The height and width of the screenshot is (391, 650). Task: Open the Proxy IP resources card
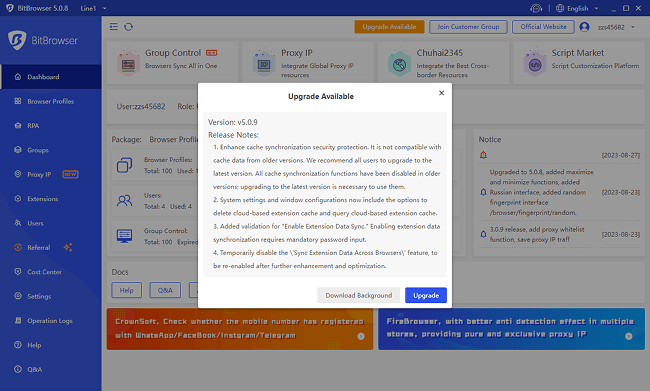(308, 63)
